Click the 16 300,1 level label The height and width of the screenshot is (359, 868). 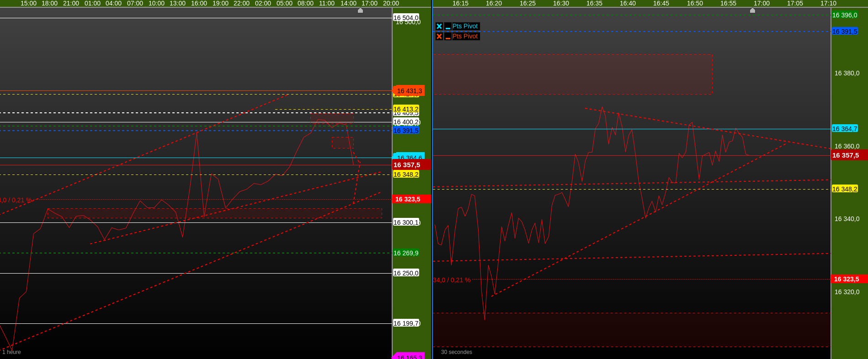(x=406, y=222)
